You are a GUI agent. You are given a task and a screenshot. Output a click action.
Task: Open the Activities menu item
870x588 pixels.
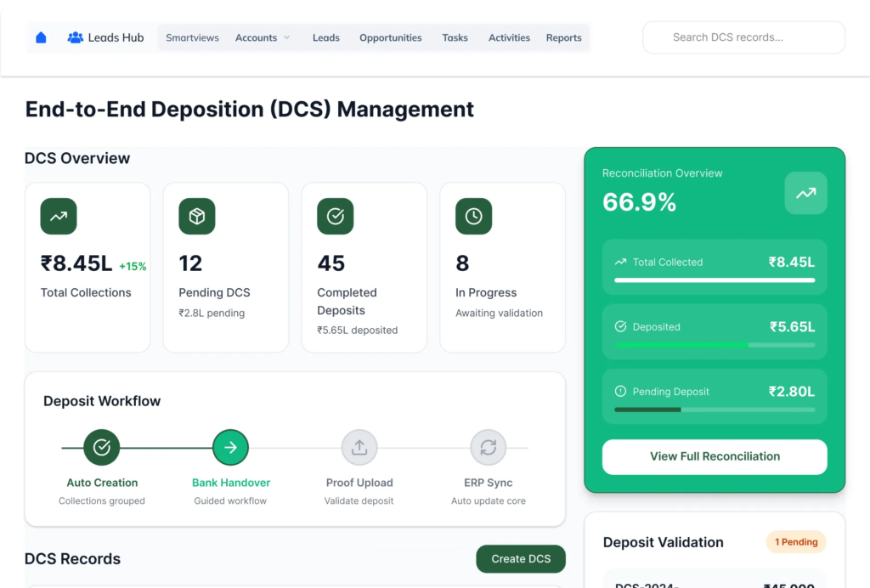[509, 37]
